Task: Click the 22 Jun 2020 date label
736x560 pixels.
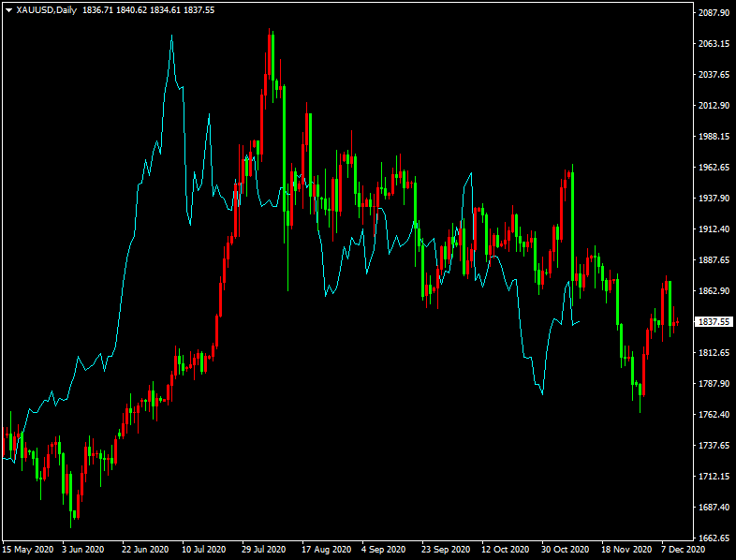Action: tap(145, 550)
